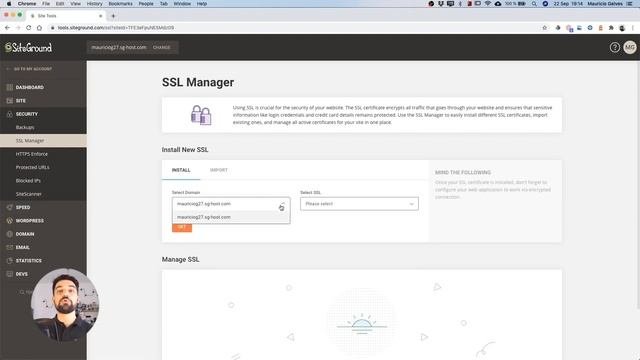Open the Chrome File menu
The image size is (640, 360).
click(x=46, y=4)
